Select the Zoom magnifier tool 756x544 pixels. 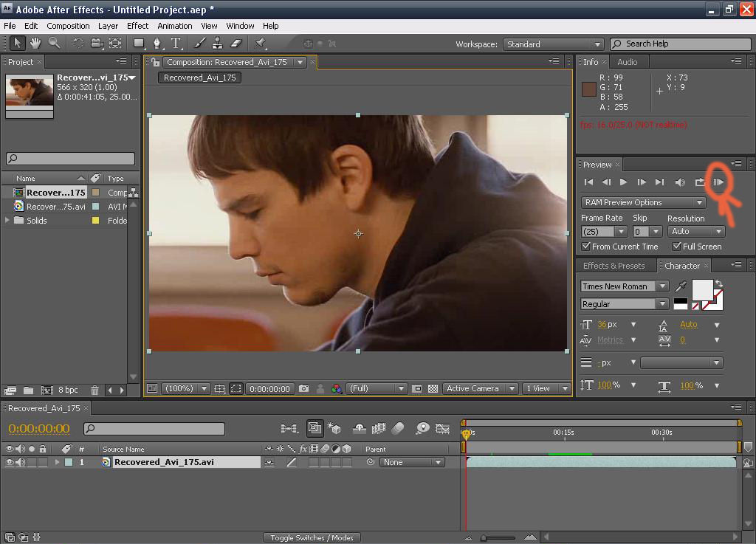(54, 44)
